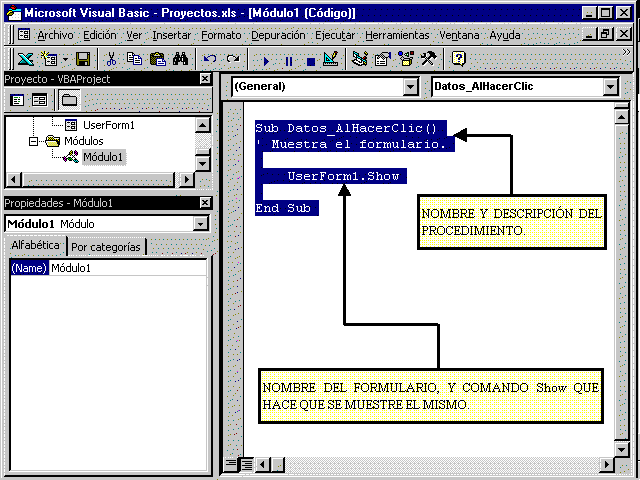
Task: Click the Insert UserForm toolbar icon
Action: tap(50, 60)
